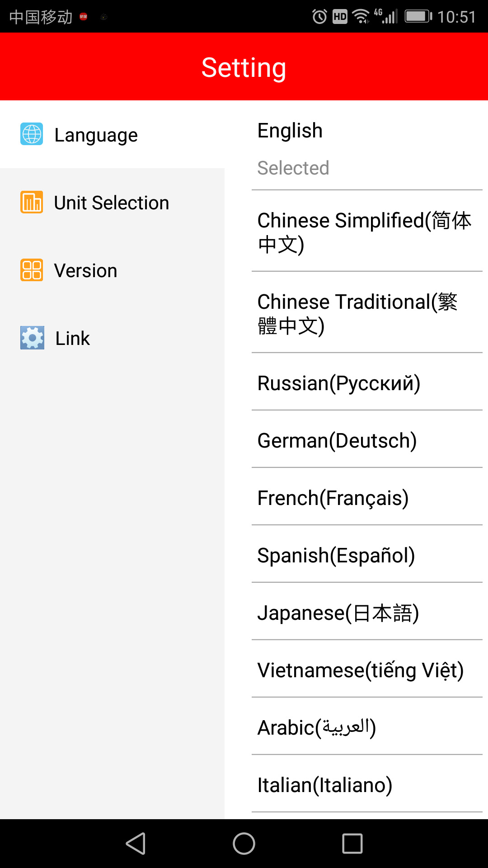Open the Version menu item
This screenshot has height=868, width=488.
85,270
